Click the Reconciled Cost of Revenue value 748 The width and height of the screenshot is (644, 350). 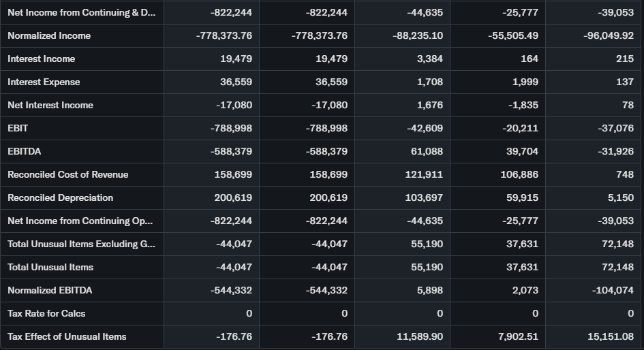click(x=624, y=174)
